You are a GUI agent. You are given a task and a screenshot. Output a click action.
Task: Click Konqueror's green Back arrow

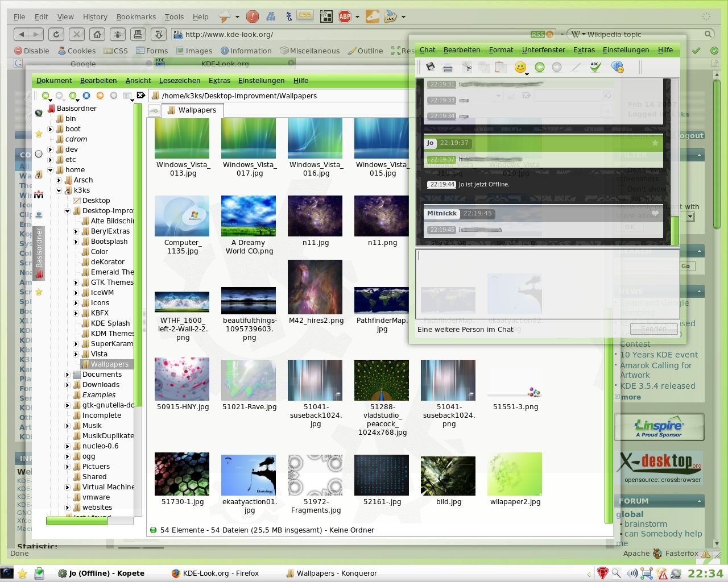tap(45, 95)
